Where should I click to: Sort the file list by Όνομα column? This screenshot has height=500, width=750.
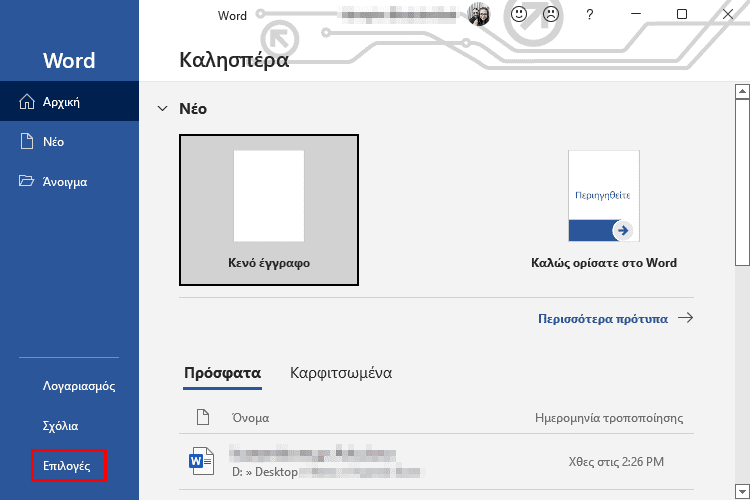click(250, 418)
